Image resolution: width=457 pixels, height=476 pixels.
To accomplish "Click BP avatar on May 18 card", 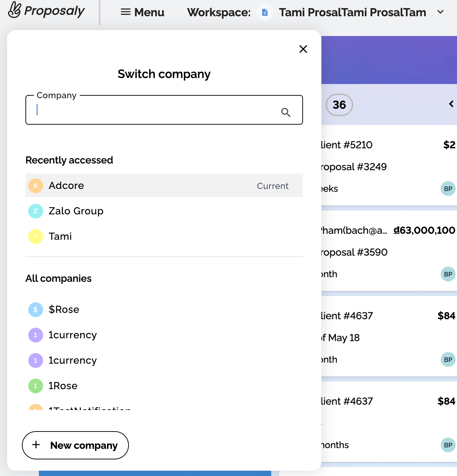I will pyautogui.click(x=448, y=359).
